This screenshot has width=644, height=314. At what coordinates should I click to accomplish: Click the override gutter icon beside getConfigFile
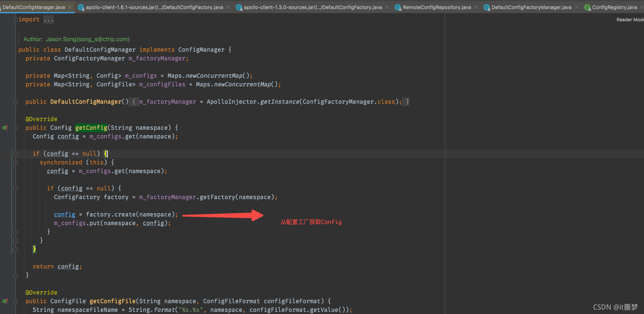click(x=5, y=301)
